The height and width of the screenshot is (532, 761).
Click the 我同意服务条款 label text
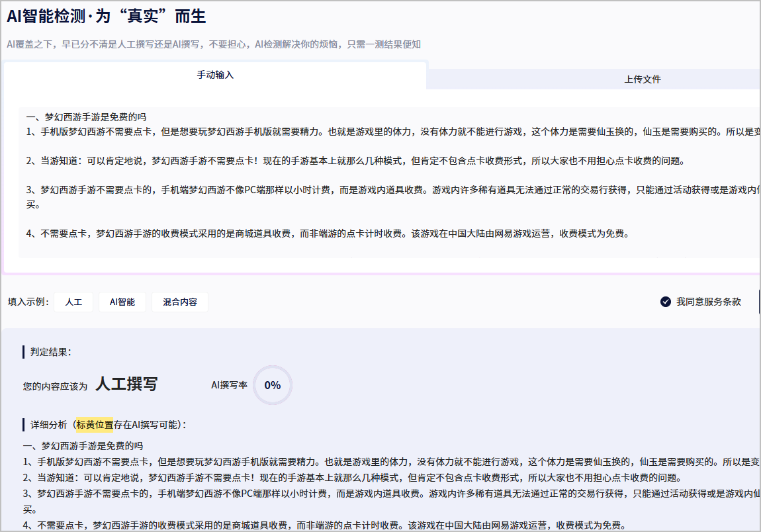[x=708, y=302]
